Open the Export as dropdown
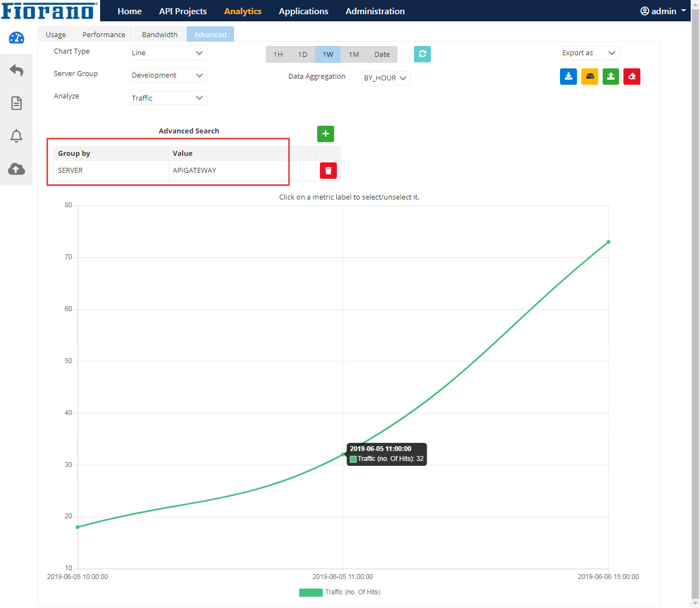Image resolution: width=700 pixels, height=608 pixels. [590, 53]
